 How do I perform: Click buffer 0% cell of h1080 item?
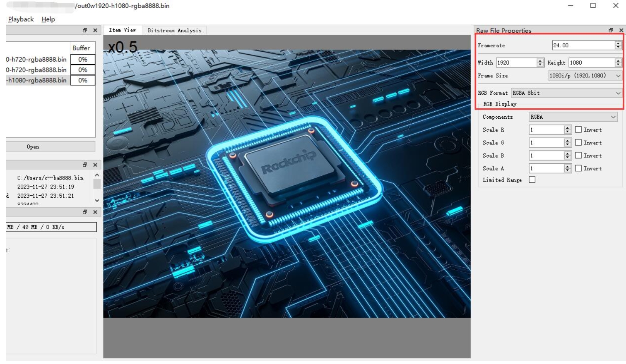(x=83, y=80)
